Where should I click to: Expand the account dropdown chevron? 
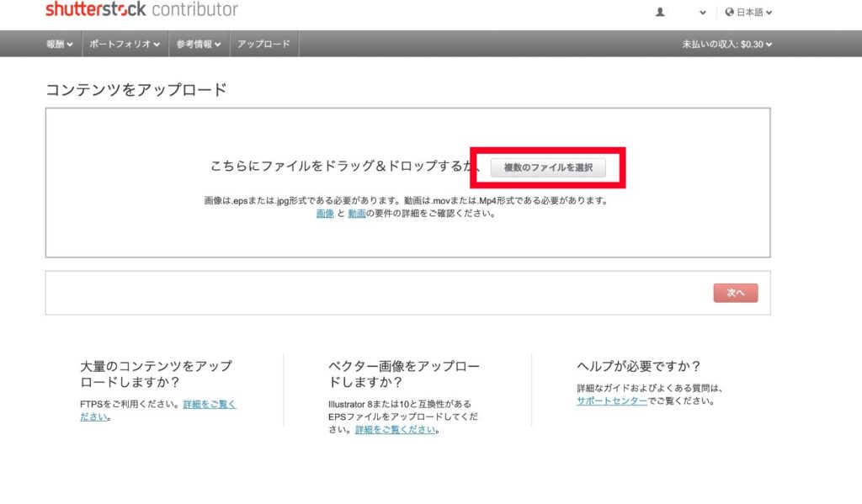pyautogui.click(x=703, y=13)
